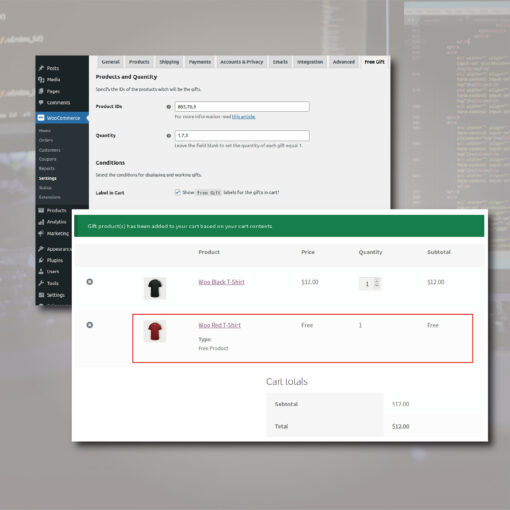Open WooCommerce Coupons submenu item
This screenshot has height=510, width=510.
point(47,159)
